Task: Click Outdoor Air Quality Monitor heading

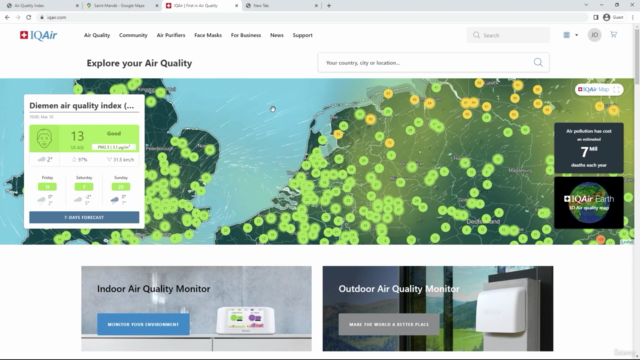Action: pyautogui.click(x=399, y=289)
